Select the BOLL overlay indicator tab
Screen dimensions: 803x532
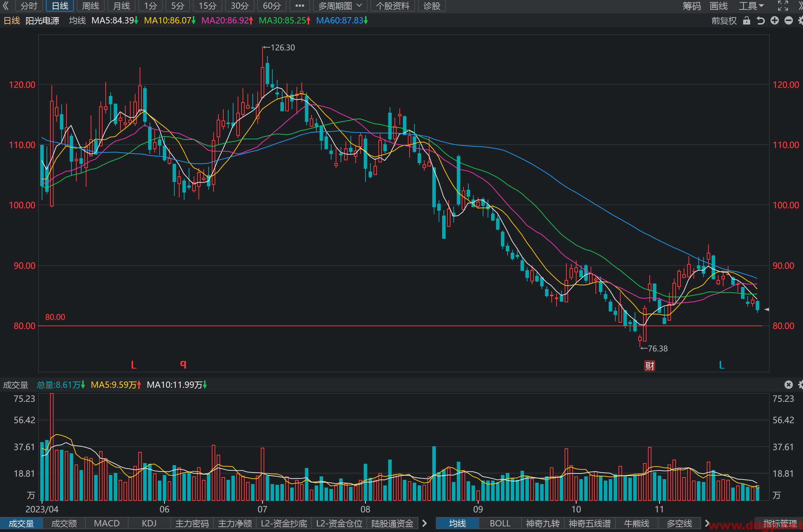pyautogui.click(x=500, y=523)
